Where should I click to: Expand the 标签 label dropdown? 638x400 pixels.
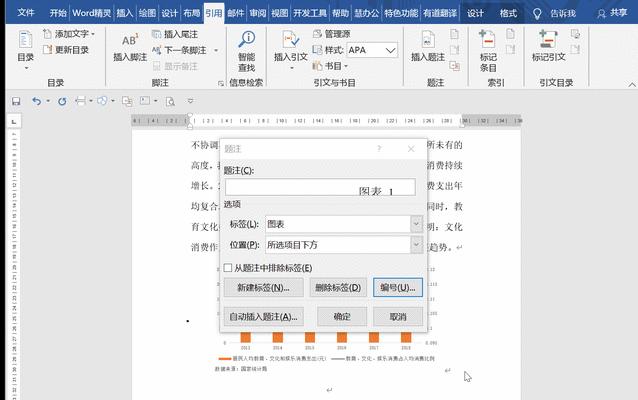point(416,224)
